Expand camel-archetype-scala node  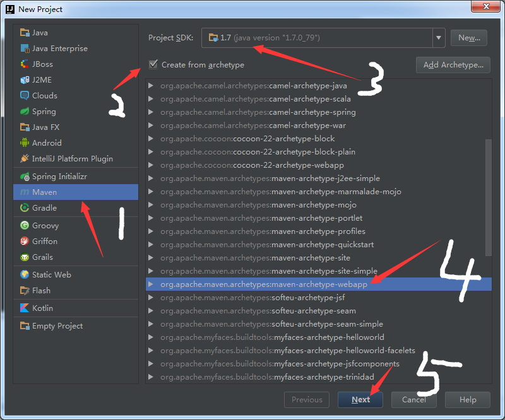[150, 99]
